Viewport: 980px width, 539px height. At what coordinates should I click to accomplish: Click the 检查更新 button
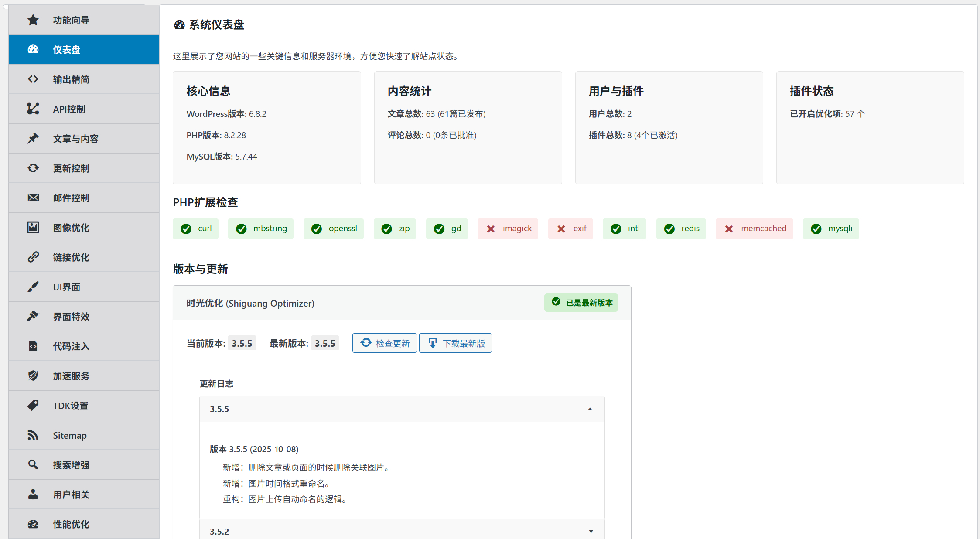click(385, 343)
